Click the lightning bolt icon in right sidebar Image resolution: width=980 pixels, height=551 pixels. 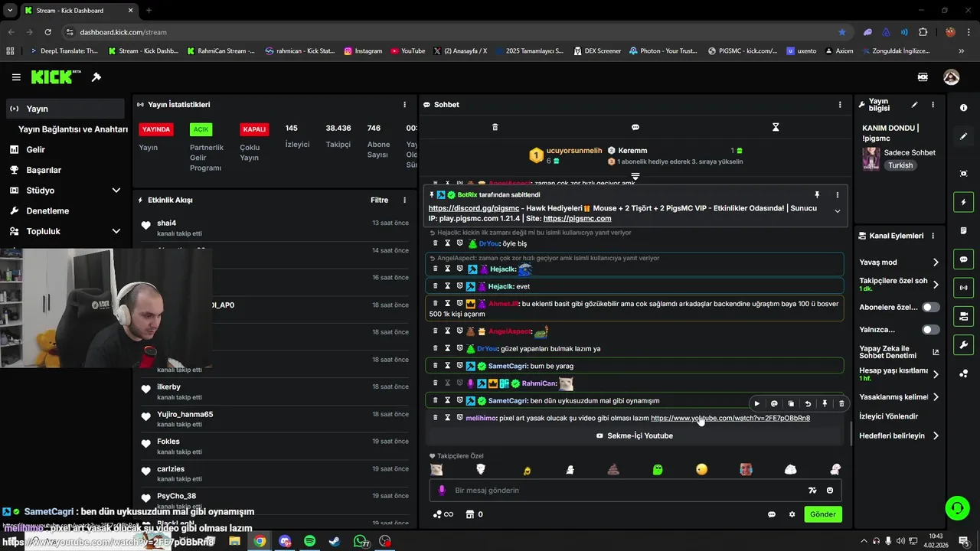tap(963, 202)
